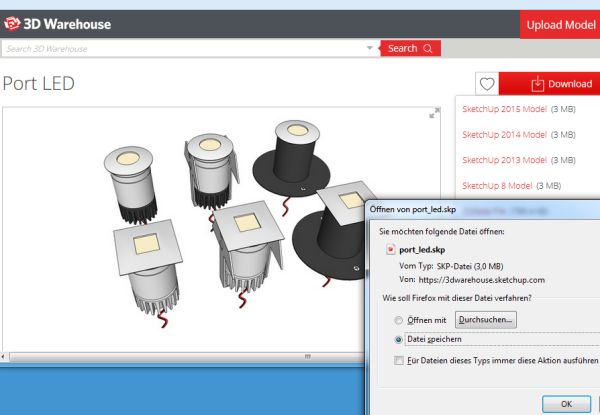Viewport: 600px width, 415px height.
Task: Focus the Search 3D Warehouse field
Action: [x=185, y=48]
